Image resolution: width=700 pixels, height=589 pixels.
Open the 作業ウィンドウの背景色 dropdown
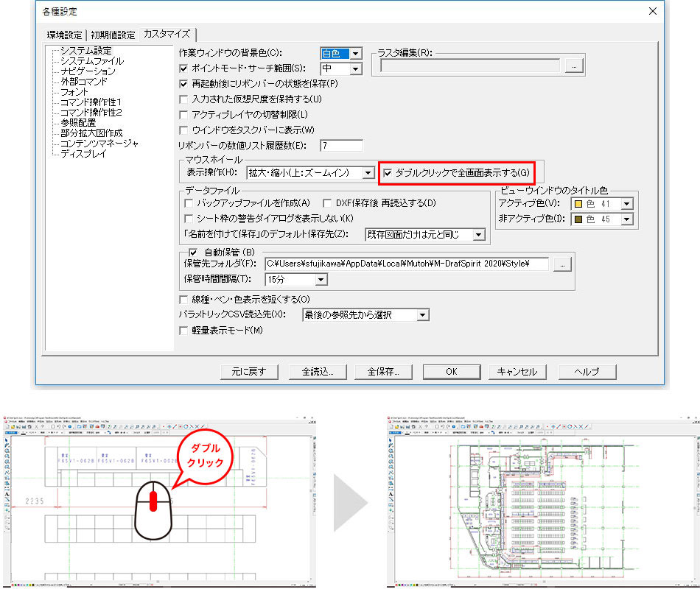point(357,54)
